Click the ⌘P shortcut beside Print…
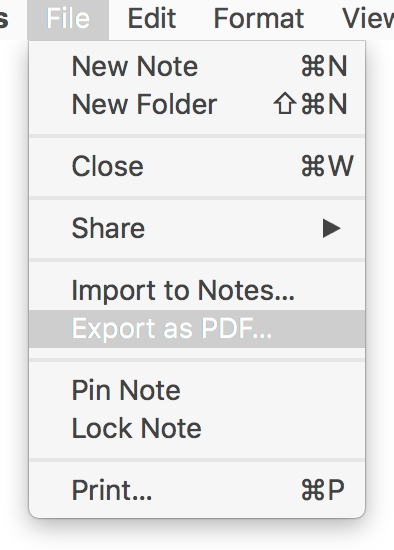394x550 pixels. (x=323, y=490)
